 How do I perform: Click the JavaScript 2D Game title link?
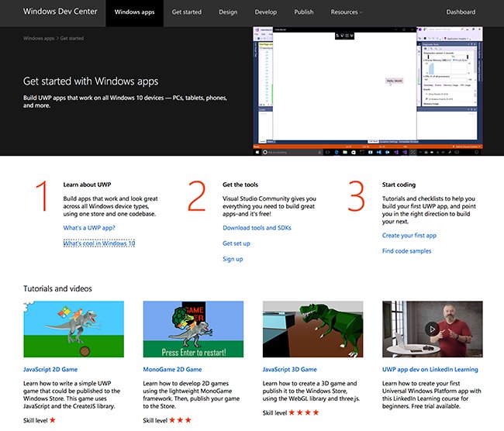pyautogui.click(x=50, y=369)
